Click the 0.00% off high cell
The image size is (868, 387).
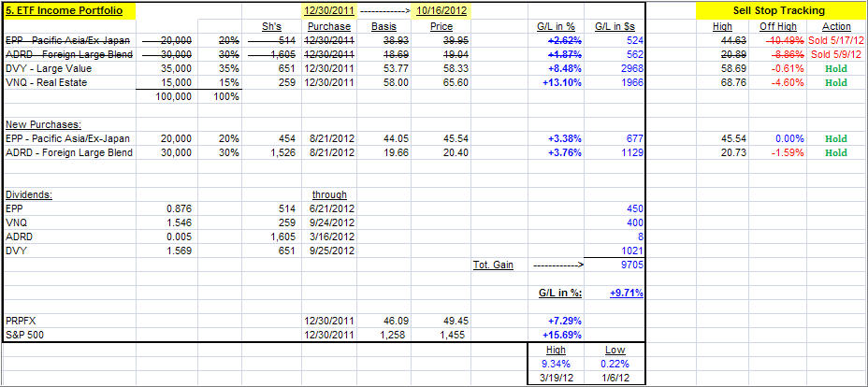[x=788, y=138]
